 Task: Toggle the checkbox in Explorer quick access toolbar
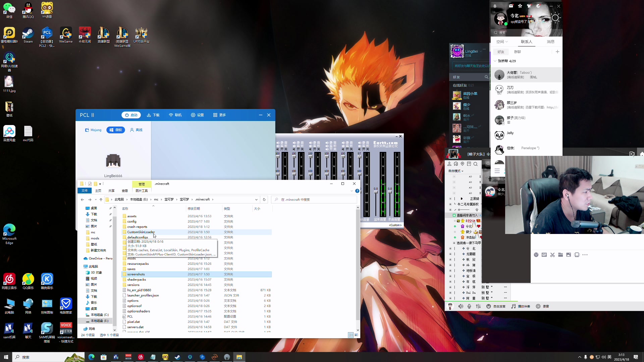[x=90, y=184]
